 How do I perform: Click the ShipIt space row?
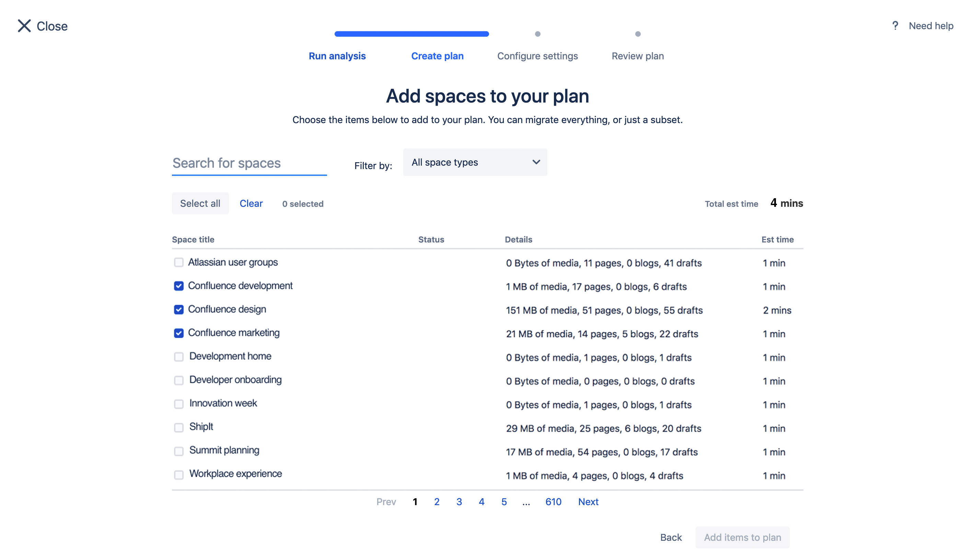click(x=487, y=426)
